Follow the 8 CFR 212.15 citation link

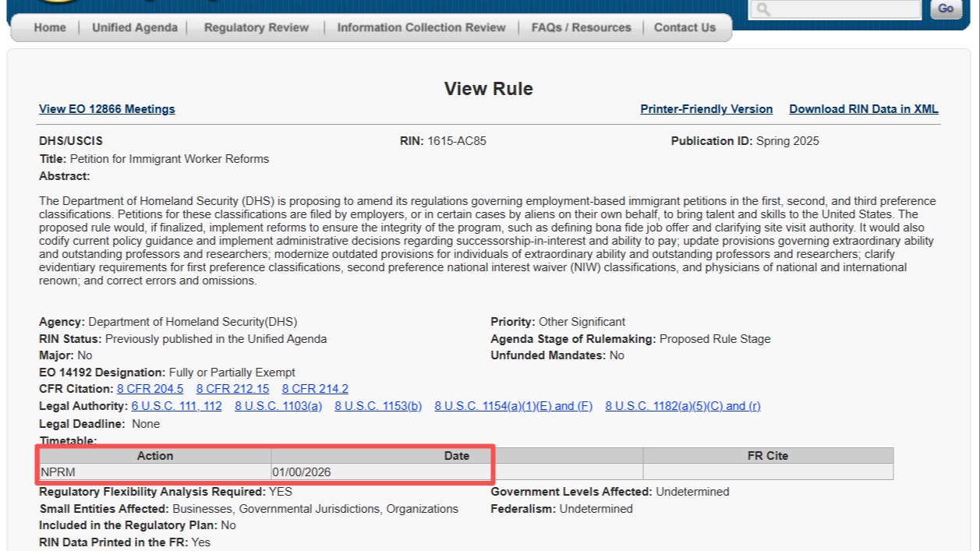232,389
